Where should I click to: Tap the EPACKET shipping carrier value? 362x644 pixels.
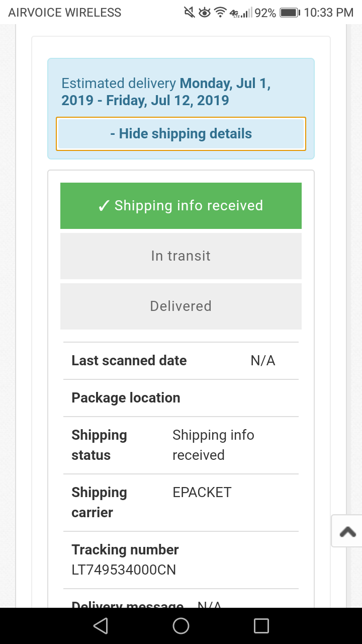202,492
